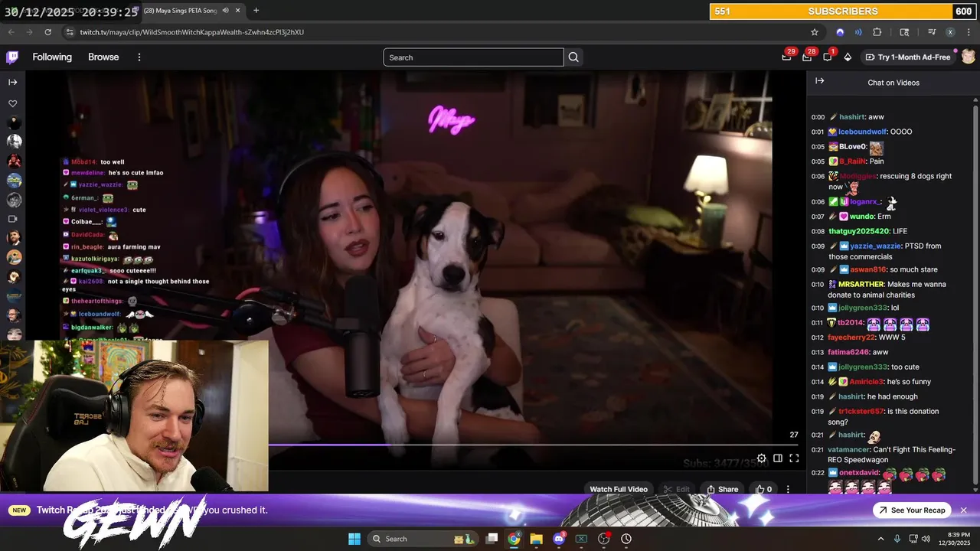Open the Browse page
Screen dimensions: 980x551
[103, 57]
